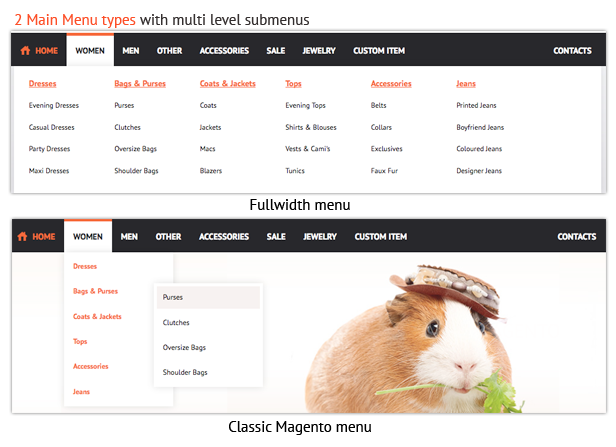Viewport: 616px width, 447px height.
Task: Click the home icon in Fullwidth menu
Action: [x=25, y=51]
